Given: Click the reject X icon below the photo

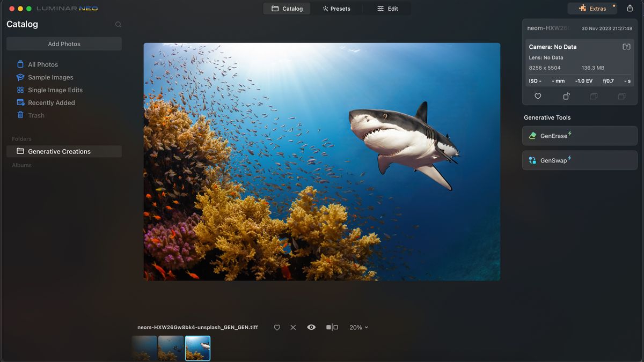Looking at the screenshot, I should [x=293, y=327].
